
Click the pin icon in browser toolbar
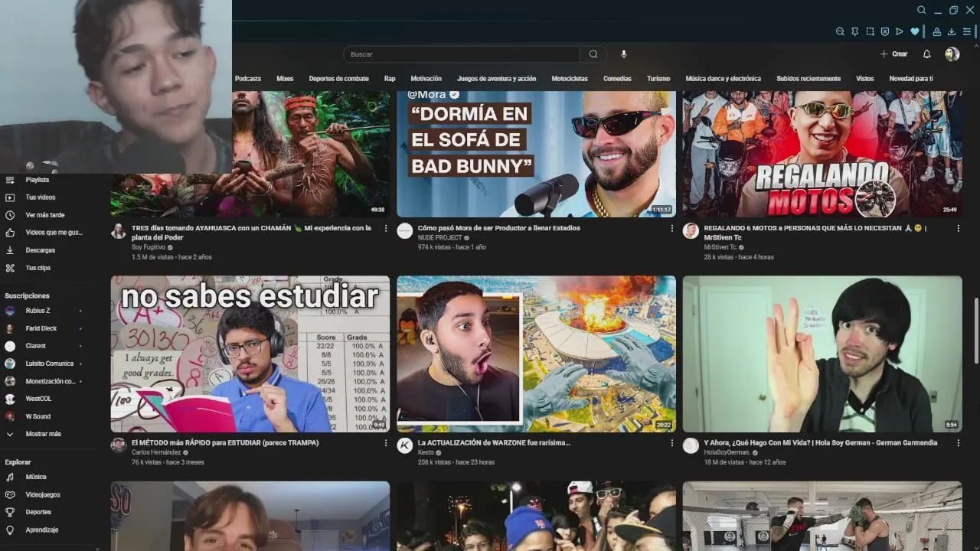[x=855, y=31]
